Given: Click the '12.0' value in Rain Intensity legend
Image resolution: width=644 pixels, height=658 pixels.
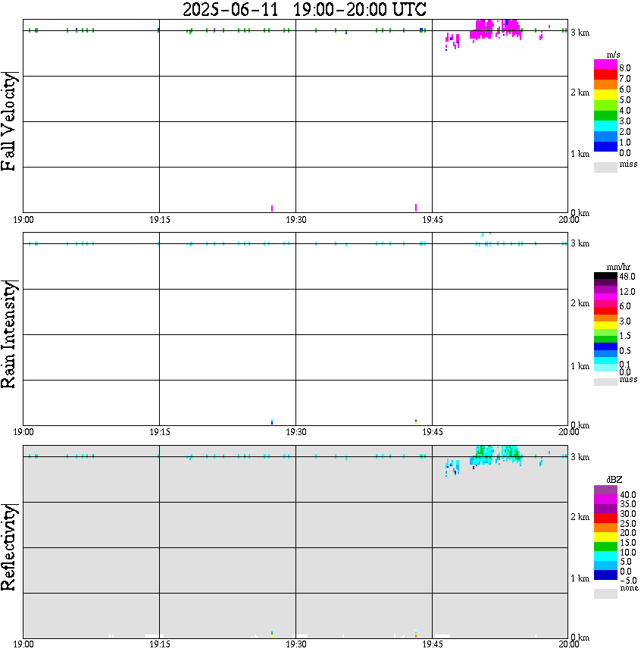Looking at the screenshot, I should tap(627, 291).
